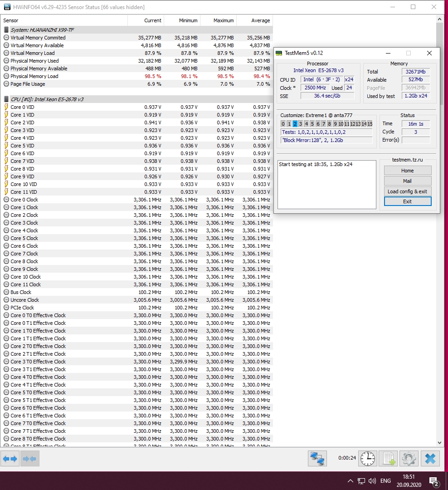Image resolution: width=448 pixels, height=490 pixels.
Task: Open the network remote monitoring icon
Action: pos(317,458)
